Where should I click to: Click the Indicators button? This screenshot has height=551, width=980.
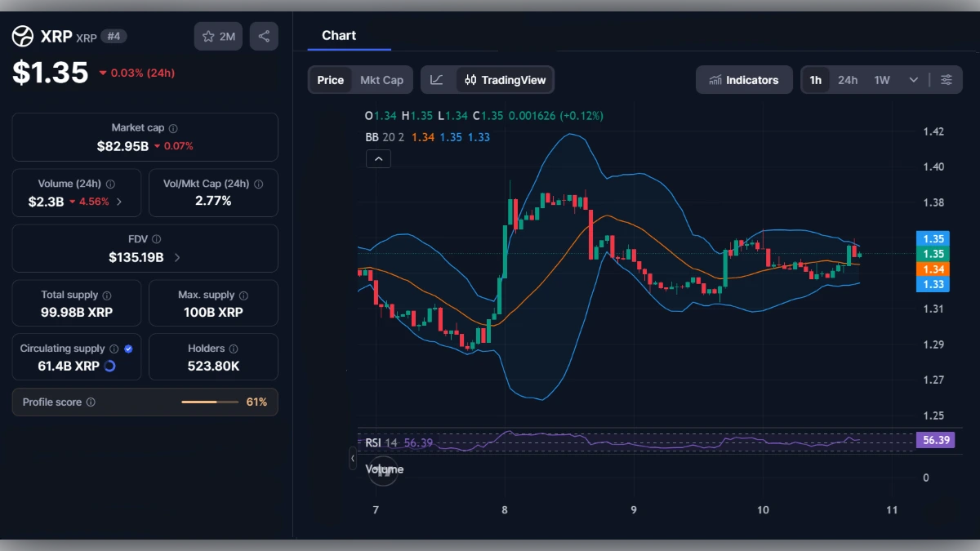pyautogui.click(x=744, y=79)
